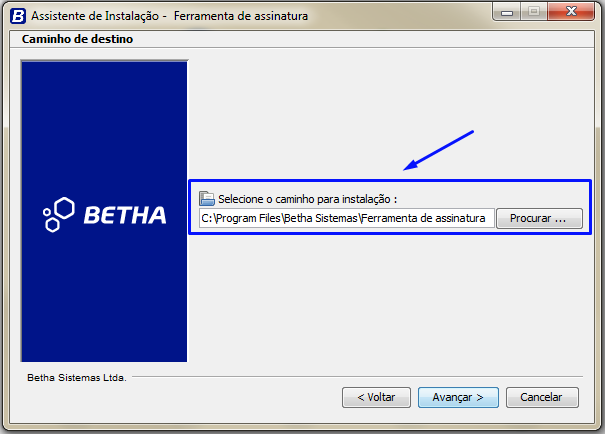605x434 pixels.
Task: Abort installation with the Cancelar button
Action: pyautogui.click(x=542, y=397)
